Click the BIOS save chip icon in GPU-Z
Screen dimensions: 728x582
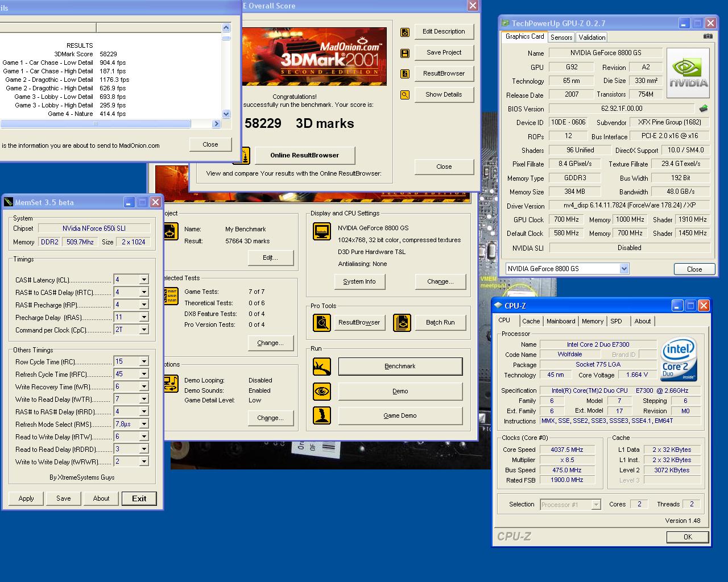(x=704, y=109)
